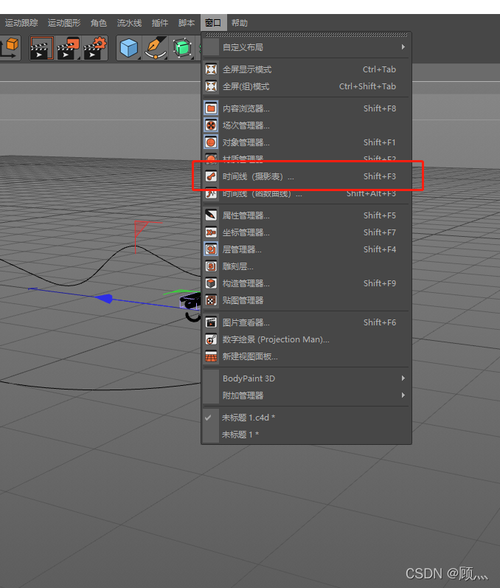The image size is (500, 588).
Task: Open the render settings gear clapperboard icon
Action: click(x=95, y=48)
